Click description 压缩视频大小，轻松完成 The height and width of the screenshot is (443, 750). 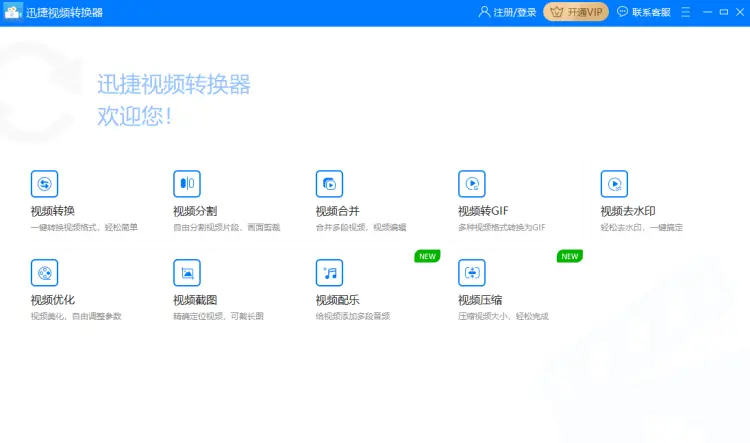pyautogui.click(x=503, y=316)
